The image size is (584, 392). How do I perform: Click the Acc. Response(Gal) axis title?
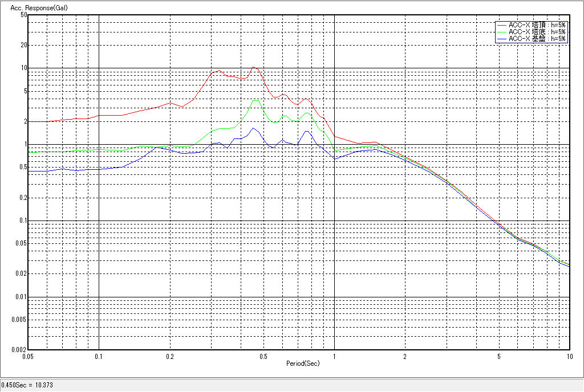(x=36, y=9)
